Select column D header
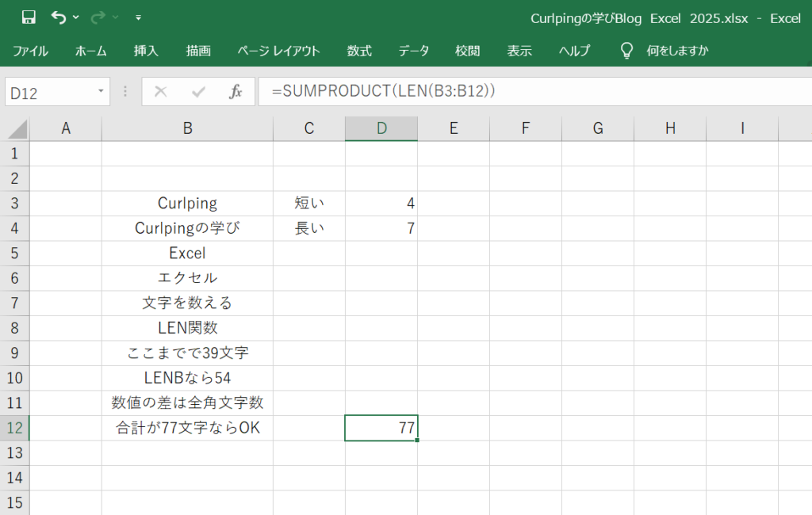 (381, 129)
